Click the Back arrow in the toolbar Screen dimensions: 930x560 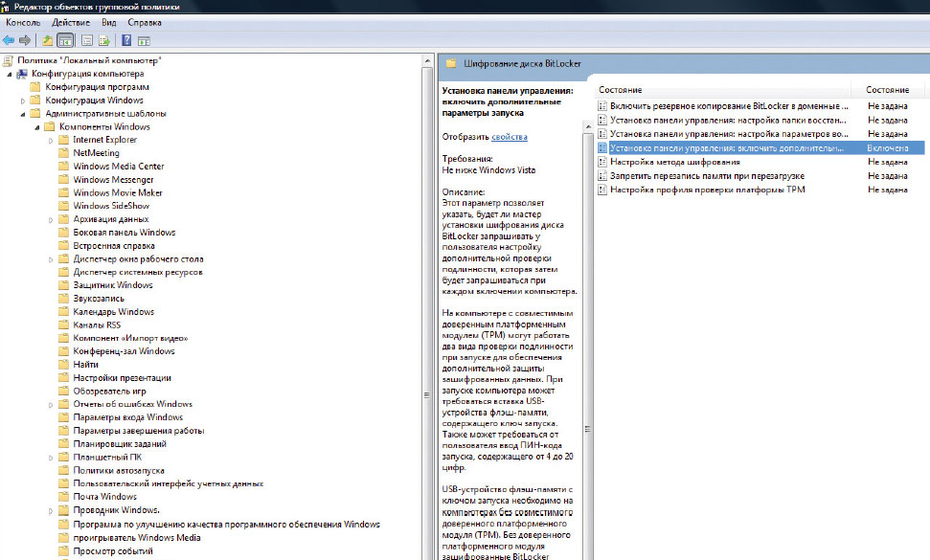[x=9, y=40]
